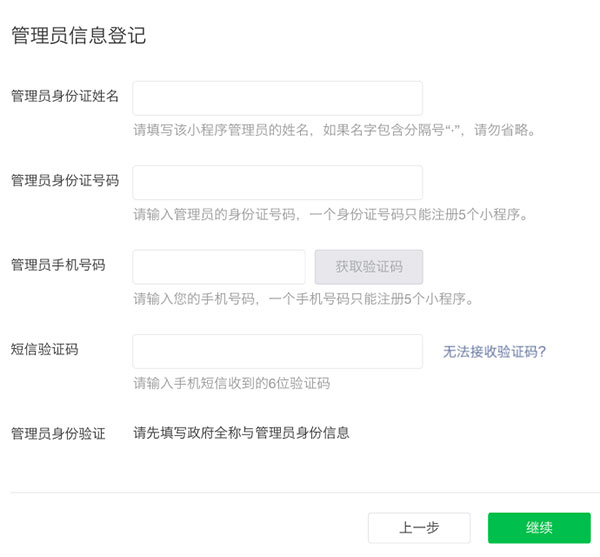Click the 请先填写政府全称与管理员身份信息 notice

[x=241, y=433]
